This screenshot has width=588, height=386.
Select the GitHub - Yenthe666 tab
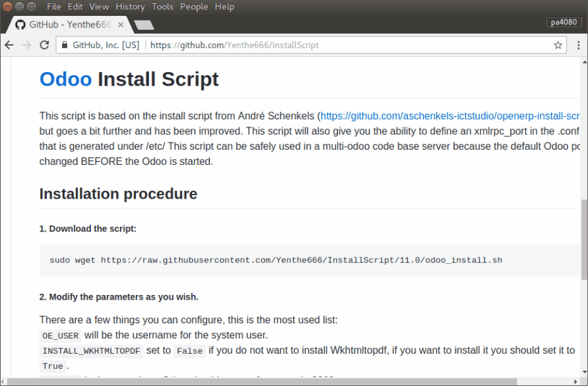(66, 24)
